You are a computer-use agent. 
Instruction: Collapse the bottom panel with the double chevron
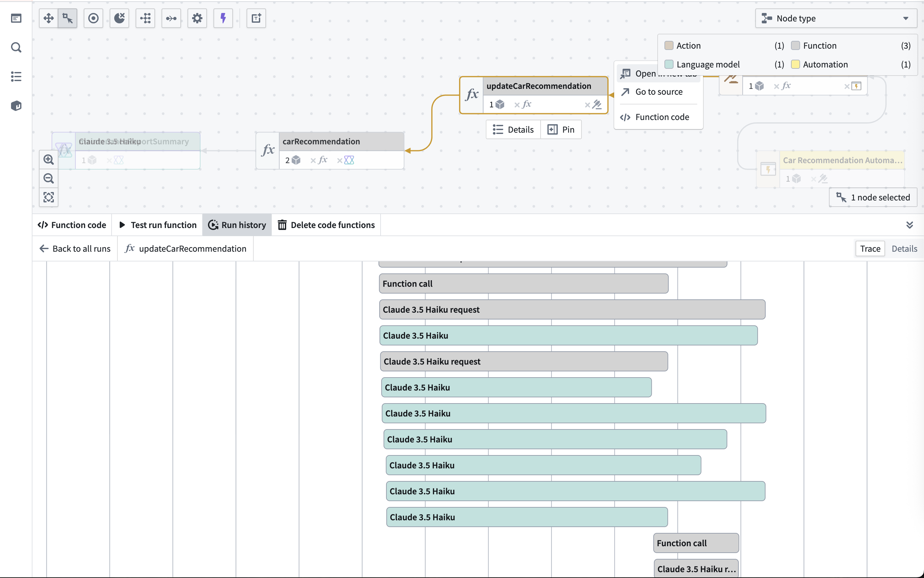(909, 225)
